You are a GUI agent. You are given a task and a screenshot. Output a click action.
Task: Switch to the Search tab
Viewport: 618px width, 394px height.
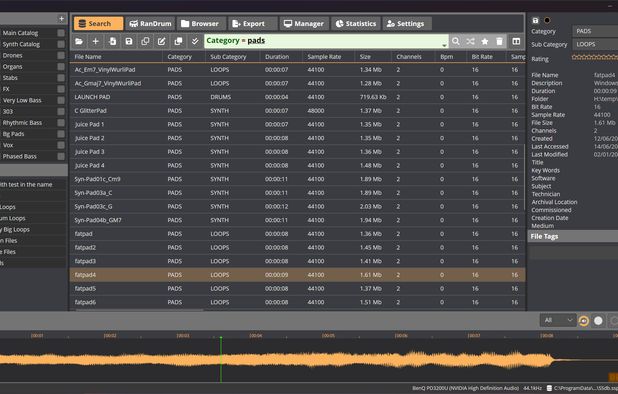click(x=98, y=24)
